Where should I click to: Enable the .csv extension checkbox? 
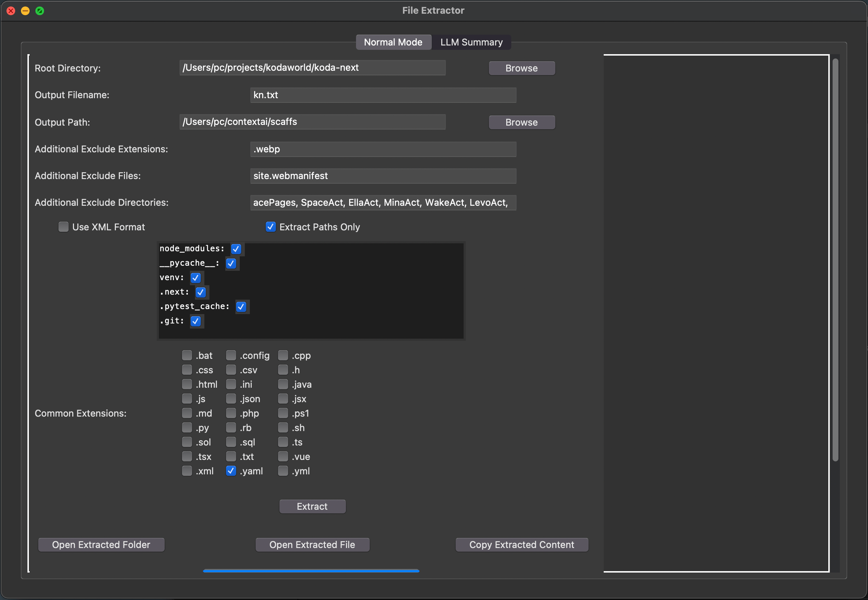click(231, 370)
